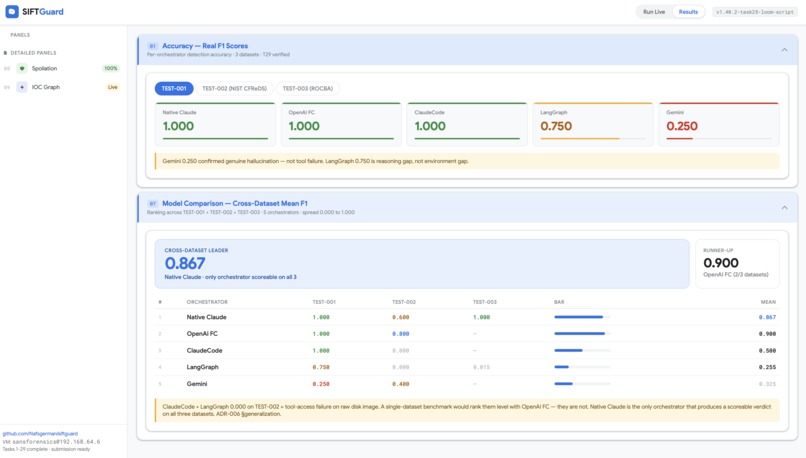The image size is (806, 458).
Task: Click the Native Claude 1.000 score card
Action: (x=215, y=124)
